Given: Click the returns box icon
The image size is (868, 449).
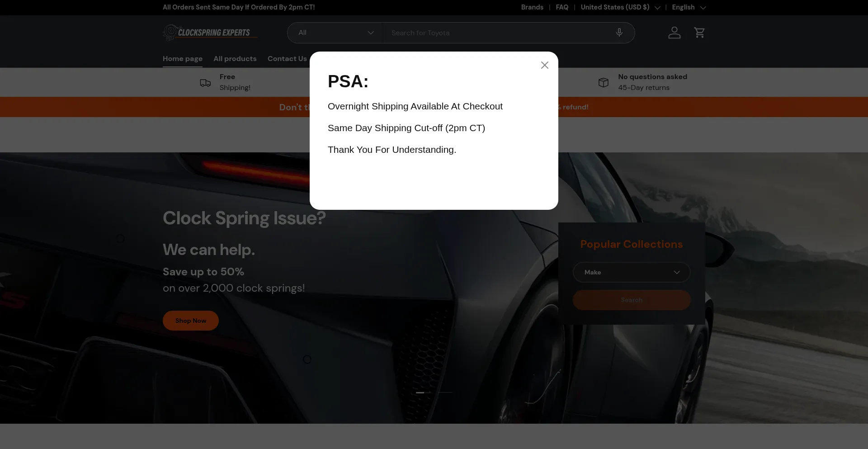Looking at the screenshot, I should pos(603,82).
